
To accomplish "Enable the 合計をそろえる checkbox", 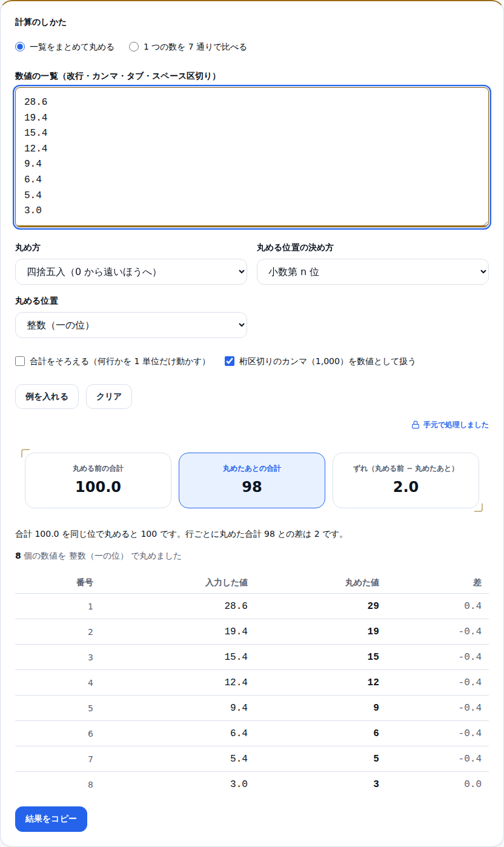I will pyautogui.click(x=20, y=362).
